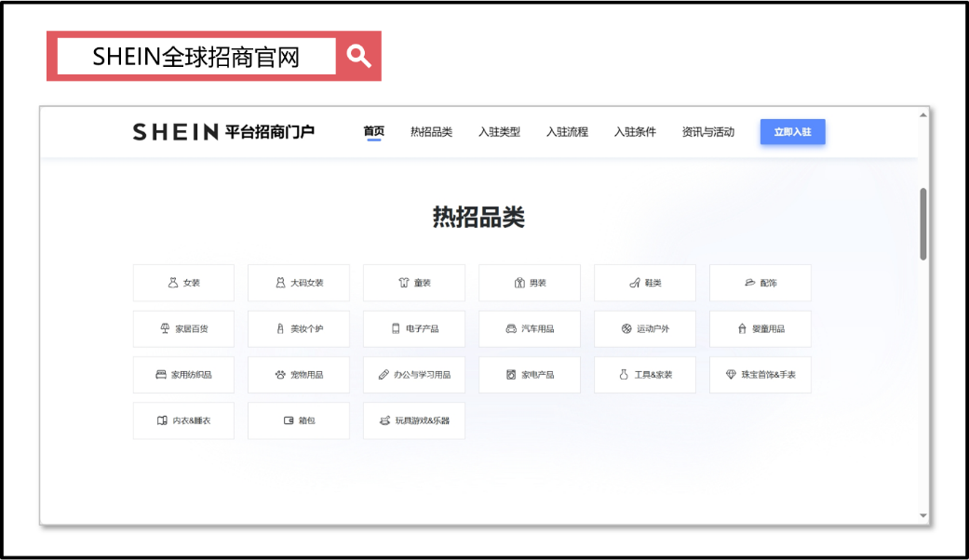The image size is (969, 560).
Task: Click the washer icon for 家电产品
Action: coord(511,374)
